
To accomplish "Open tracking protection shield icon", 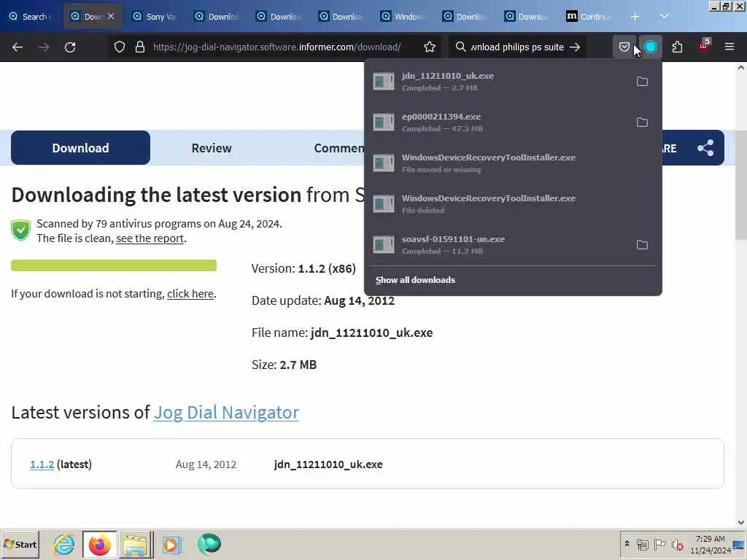I will (x=120, y=47).
